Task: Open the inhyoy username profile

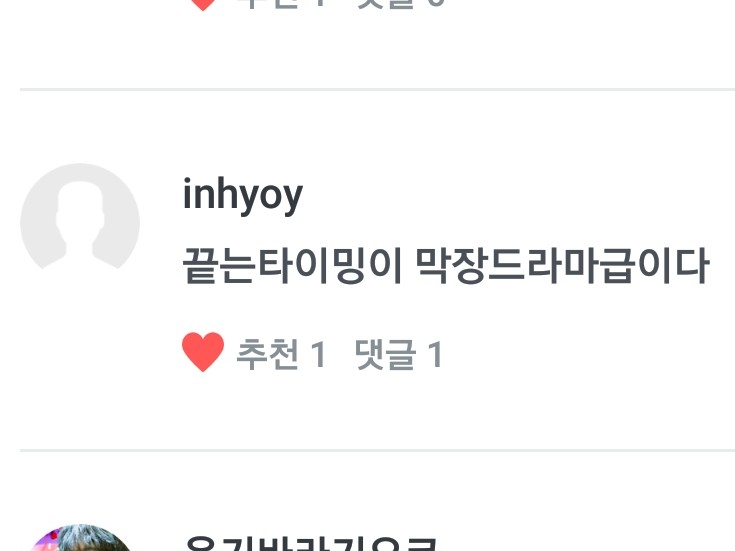Action: tap(243, 195)
